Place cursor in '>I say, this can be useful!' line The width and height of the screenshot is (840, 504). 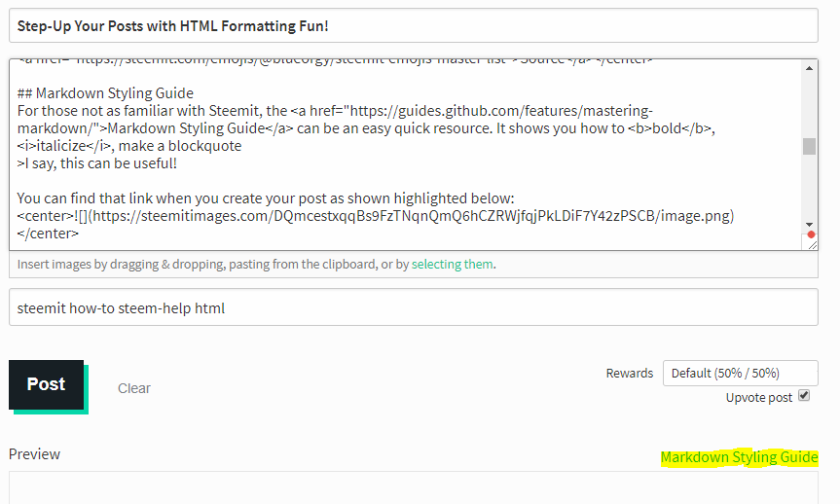(97, 163)
